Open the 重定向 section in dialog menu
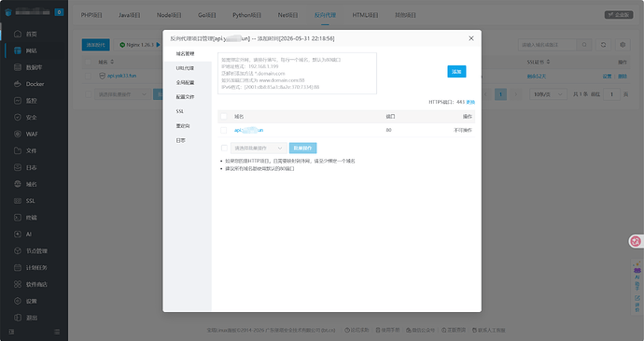 (x=183, y=126)
